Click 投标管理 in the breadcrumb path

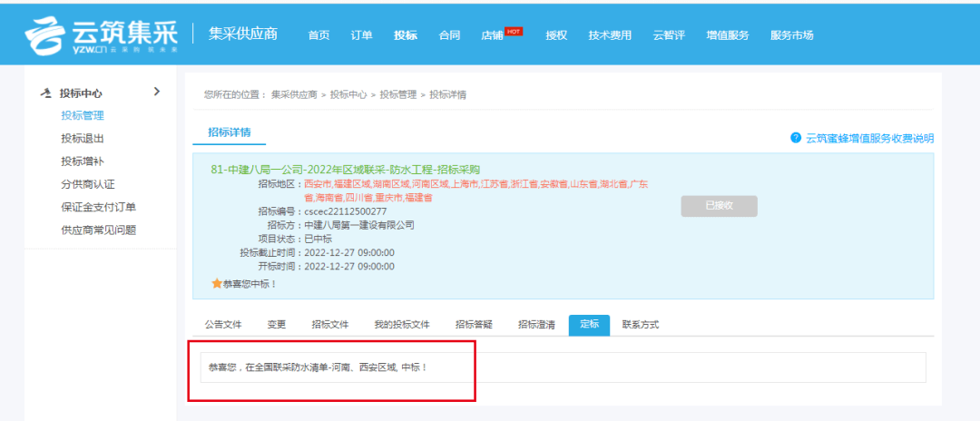tap(397, 94)
